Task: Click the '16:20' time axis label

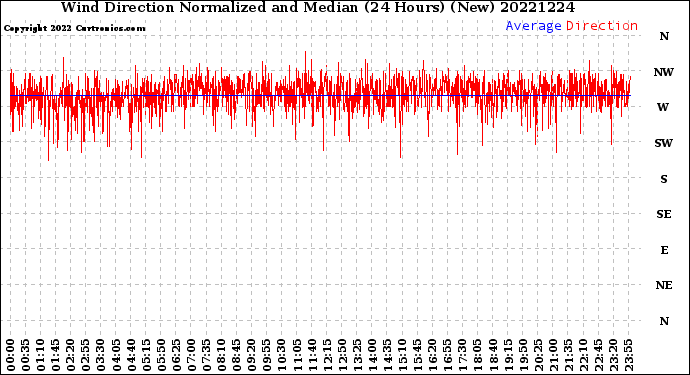Action: pyautogui.click(x=432, y=356)
